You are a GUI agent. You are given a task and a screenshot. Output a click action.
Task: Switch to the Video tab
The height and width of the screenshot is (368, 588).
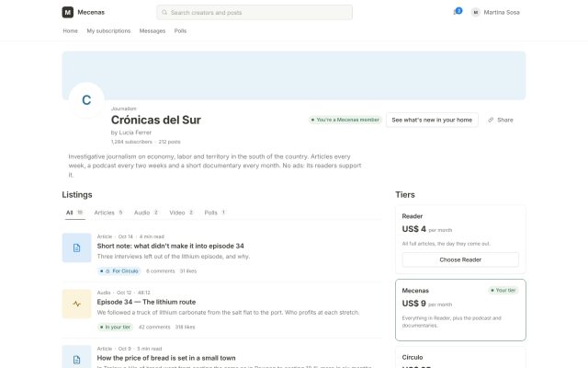coord(182,213)
